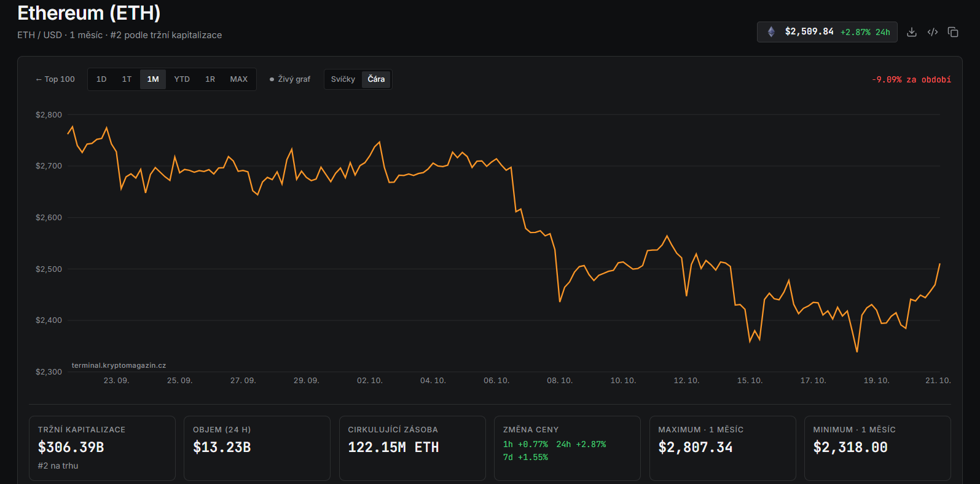Select the 1D time range
This screenshot has height=484, width=980.
101,79
